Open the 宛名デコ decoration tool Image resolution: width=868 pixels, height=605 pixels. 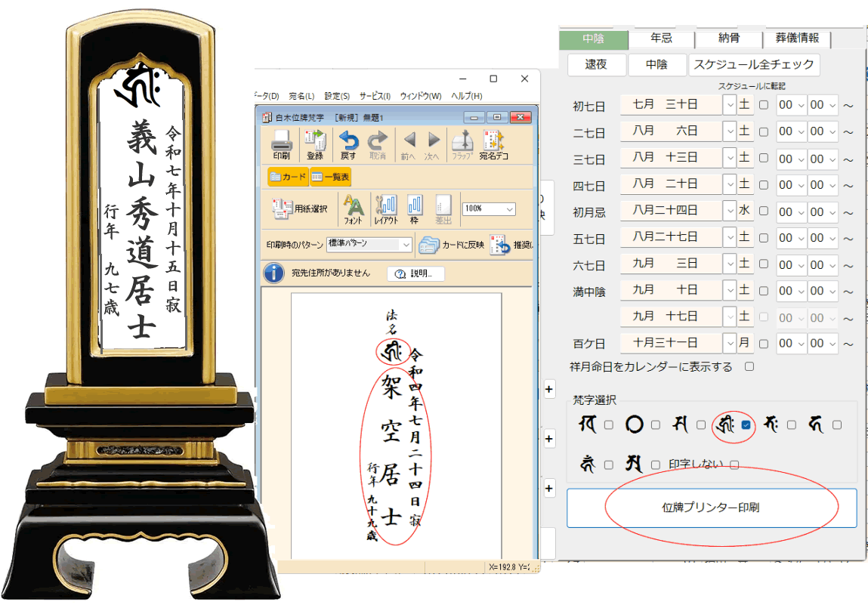[493, 144]
